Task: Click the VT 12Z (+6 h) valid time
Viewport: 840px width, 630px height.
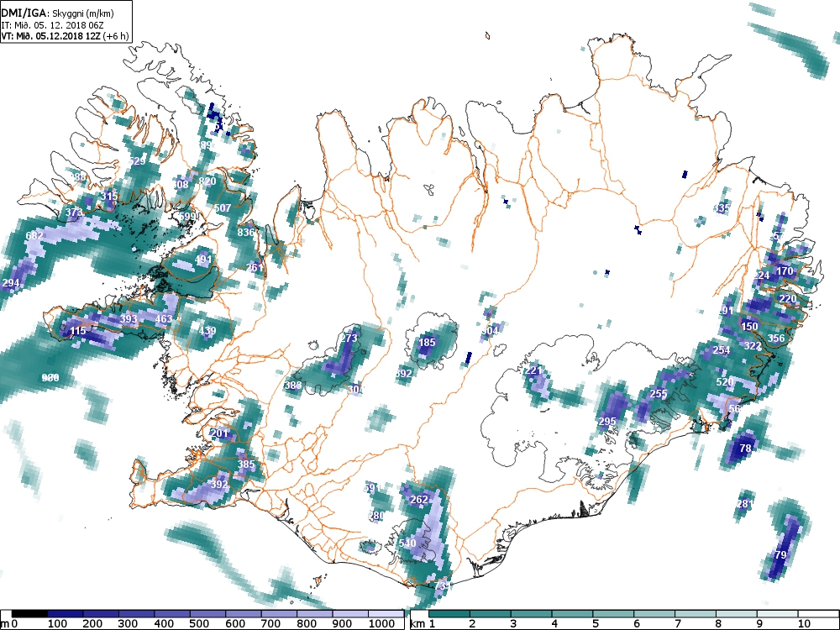Action: tap(65, 36)
